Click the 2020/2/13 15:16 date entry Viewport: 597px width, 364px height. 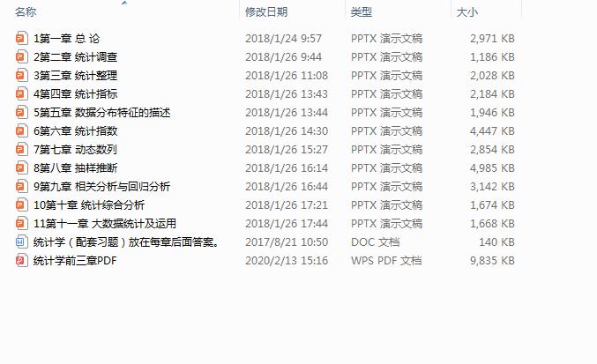(x=287, y=261)
